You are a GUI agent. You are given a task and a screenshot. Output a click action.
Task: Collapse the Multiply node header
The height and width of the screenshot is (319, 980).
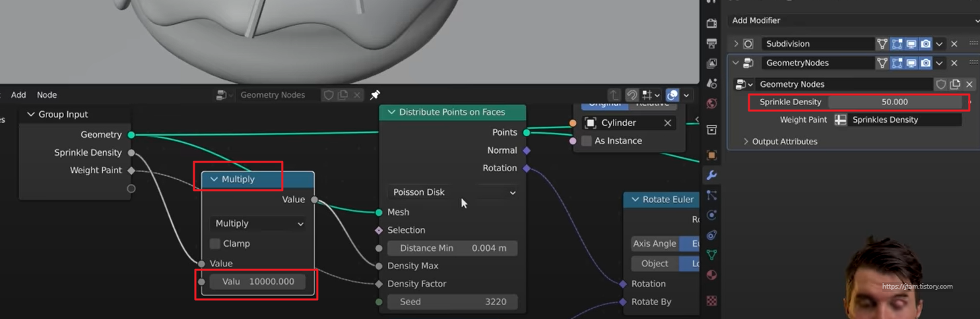coord(214,179)
